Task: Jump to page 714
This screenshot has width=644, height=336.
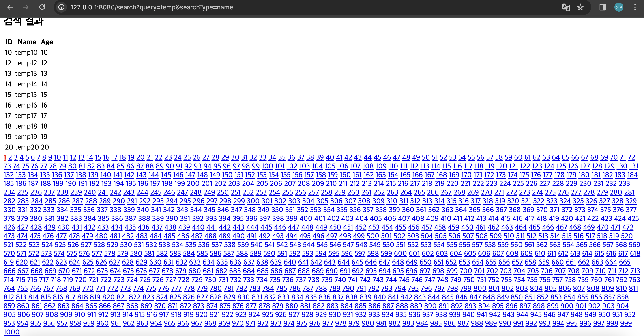Action: tap(8, 280)
